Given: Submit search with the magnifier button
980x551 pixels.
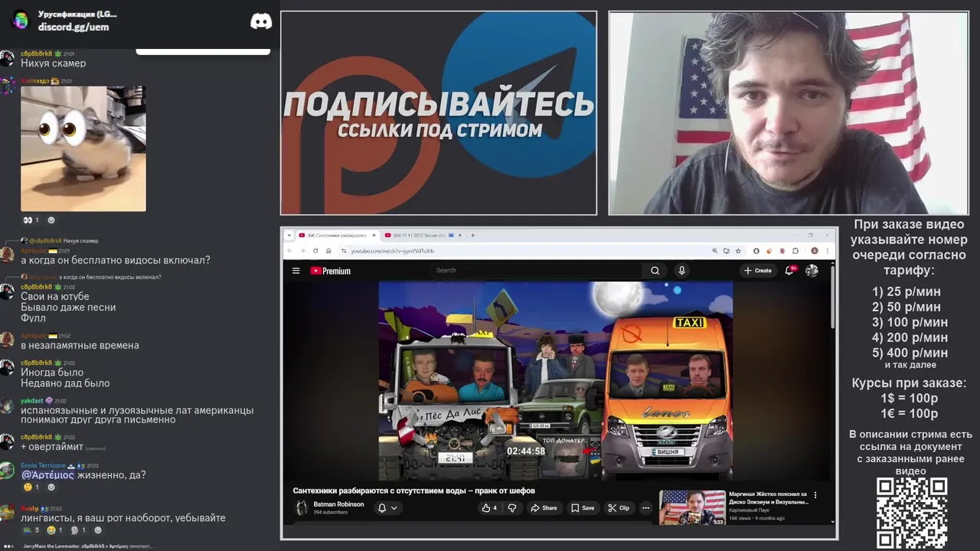Looking at the screenshot, I should [655, 270].
